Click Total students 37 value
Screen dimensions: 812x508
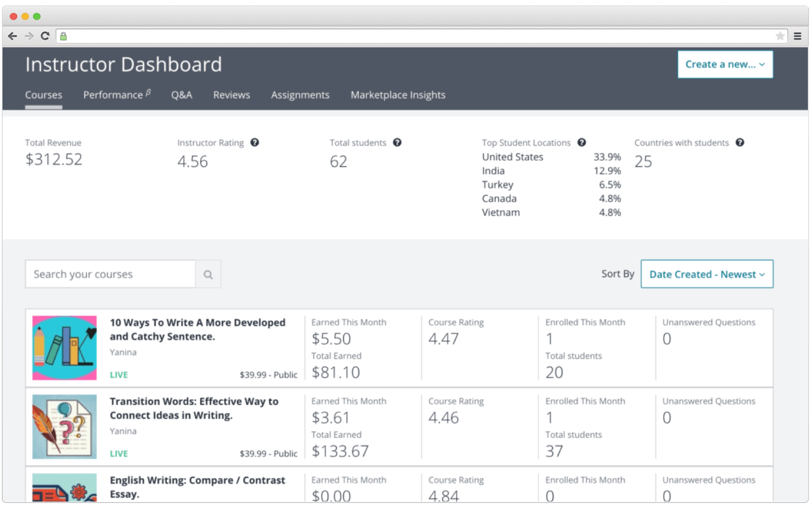[554, 451]
